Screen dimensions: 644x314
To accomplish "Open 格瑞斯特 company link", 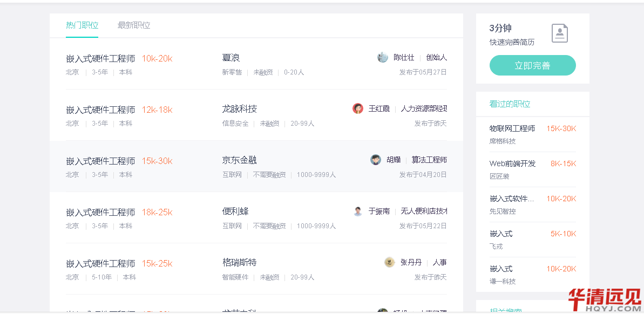I will tap(240, 263).
